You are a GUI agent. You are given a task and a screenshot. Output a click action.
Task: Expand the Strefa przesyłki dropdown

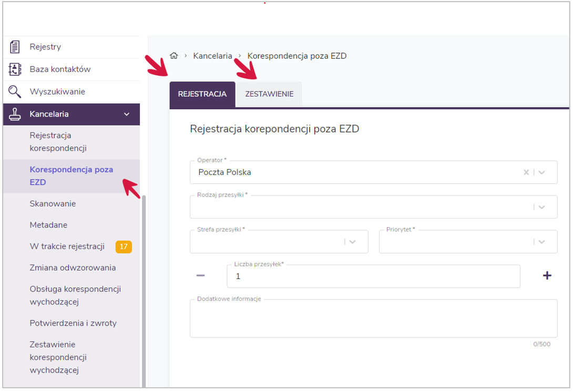point(353,242)
